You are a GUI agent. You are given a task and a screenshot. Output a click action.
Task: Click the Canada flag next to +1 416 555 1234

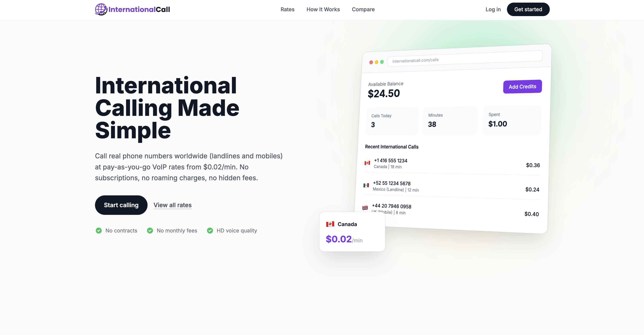(x=367, y=163)
